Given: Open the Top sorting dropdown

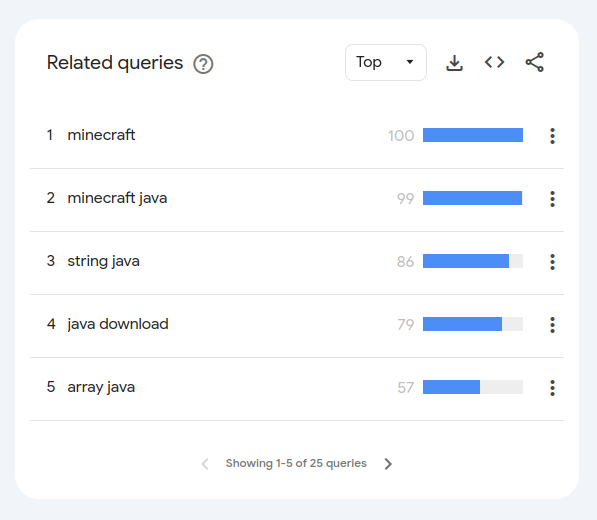Looking at the screenshot, I should 386,62.
